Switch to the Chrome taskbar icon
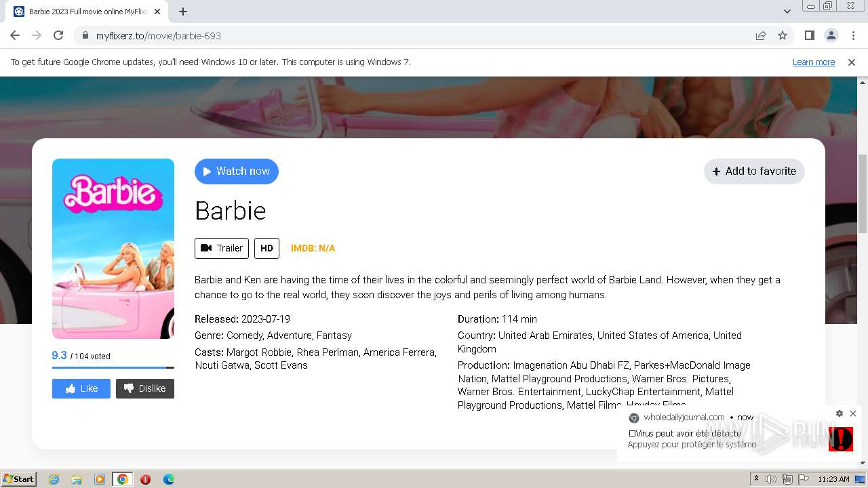The height and width of the screenshot is (488, 868). coord(123,479)
